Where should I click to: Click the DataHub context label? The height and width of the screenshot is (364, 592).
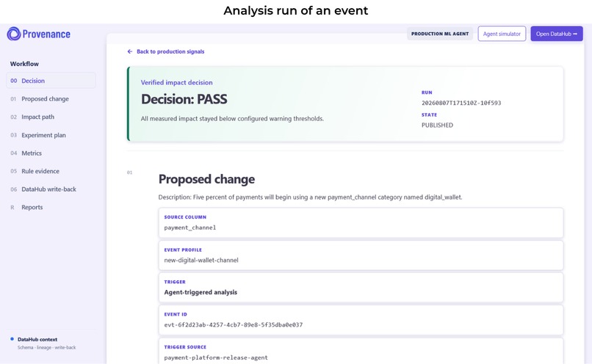pyautogui.click(x=37, y=340)
